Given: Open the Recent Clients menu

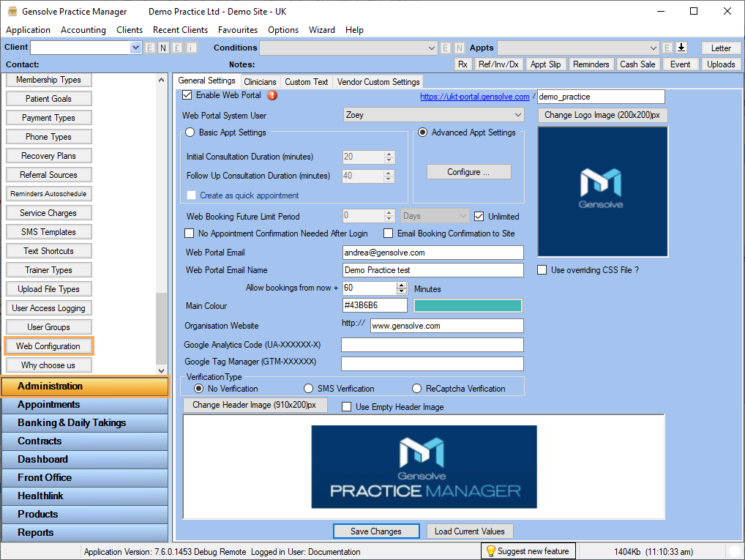Looking at the screenshot, I should point(181,30).
